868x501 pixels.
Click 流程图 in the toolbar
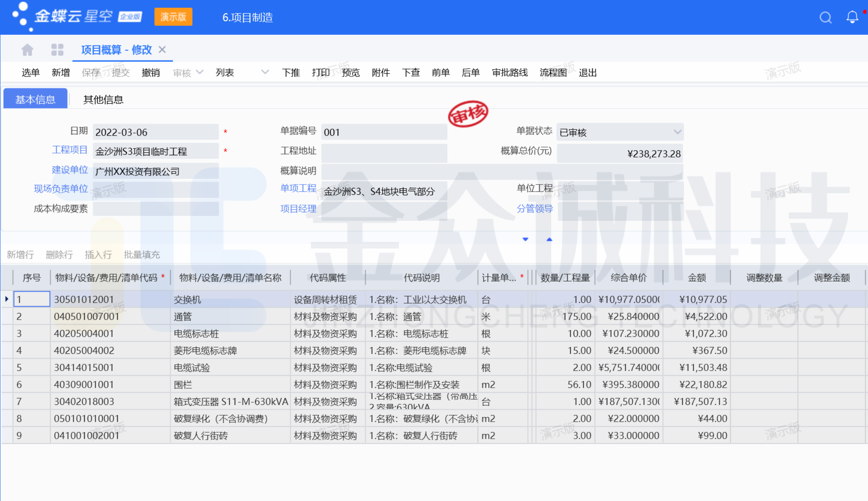pos(553,72)
